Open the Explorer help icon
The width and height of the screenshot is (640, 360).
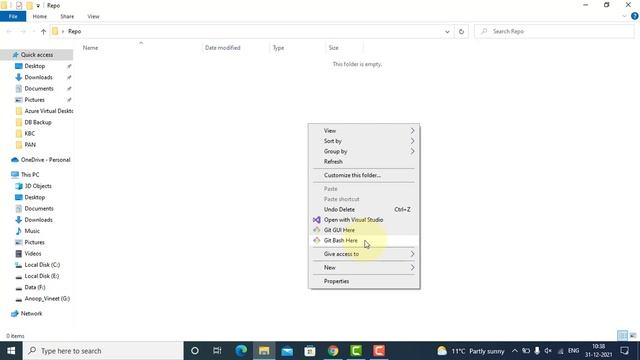634,16
